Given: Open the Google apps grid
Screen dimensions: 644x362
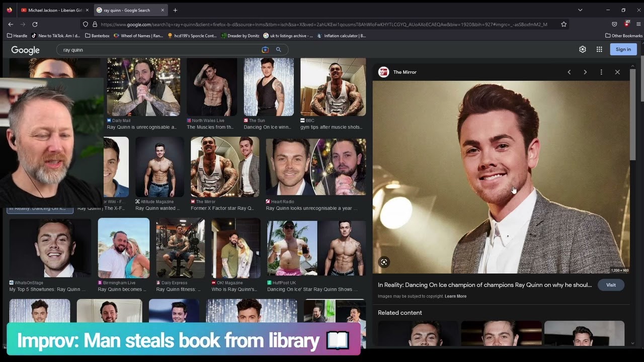Looking at the screenshot, I should (599, 49).
